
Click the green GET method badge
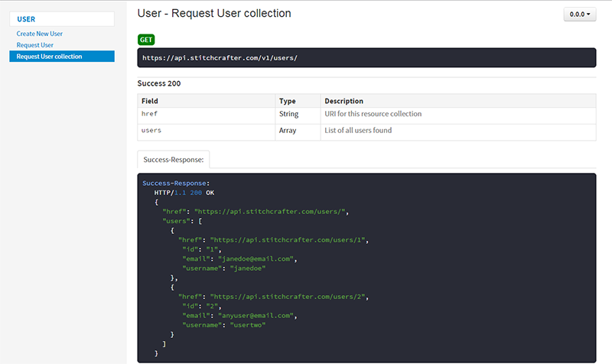point(146,40)
